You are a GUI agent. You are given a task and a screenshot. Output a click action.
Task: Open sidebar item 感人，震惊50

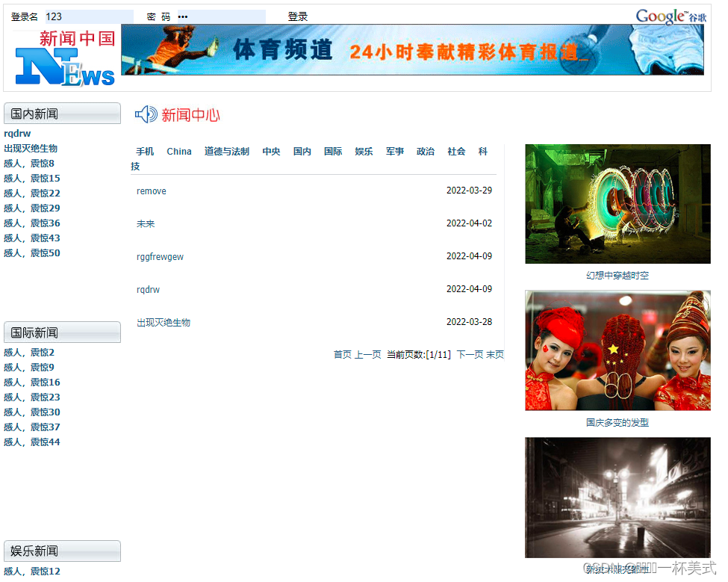coord(32,253)
